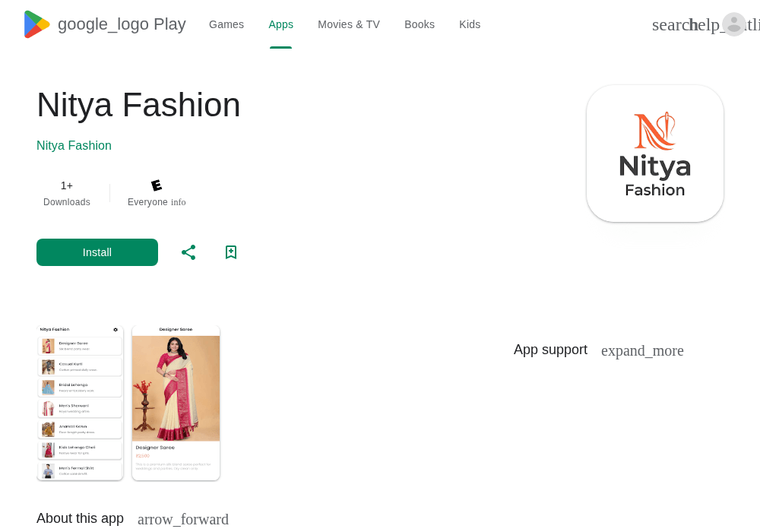
Task: Click the Google Play logo icon
Action: pyautogui.click(x=36, y=24)
